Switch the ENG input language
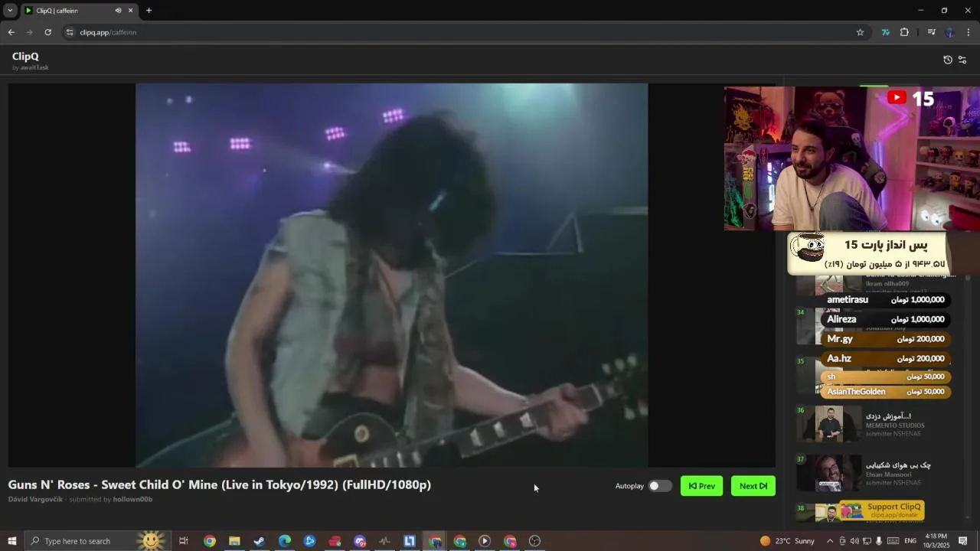This screenshot has width=980, height=551. pyautogui.click(x=910, y=541)
